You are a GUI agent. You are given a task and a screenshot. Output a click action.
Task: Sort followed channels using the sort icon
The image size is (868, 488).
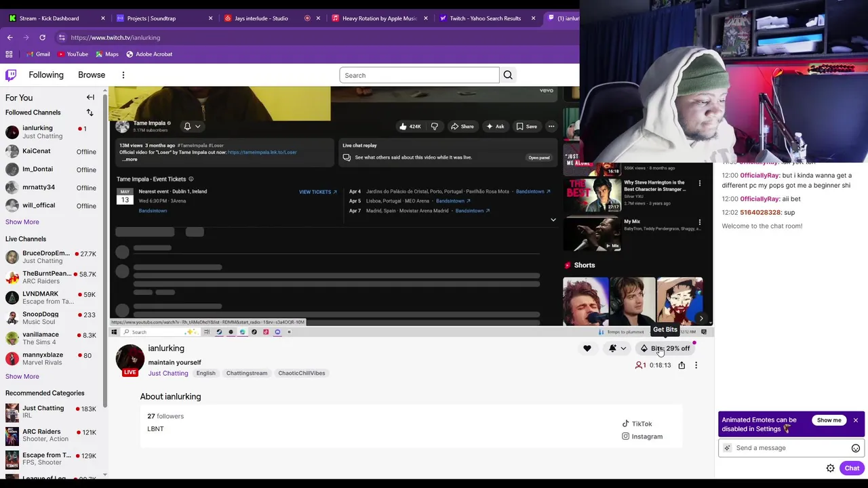pos(90,113)
